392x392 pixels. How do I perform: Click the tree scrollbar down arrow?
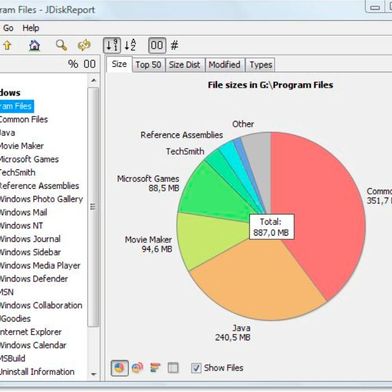tap(94, 374)
